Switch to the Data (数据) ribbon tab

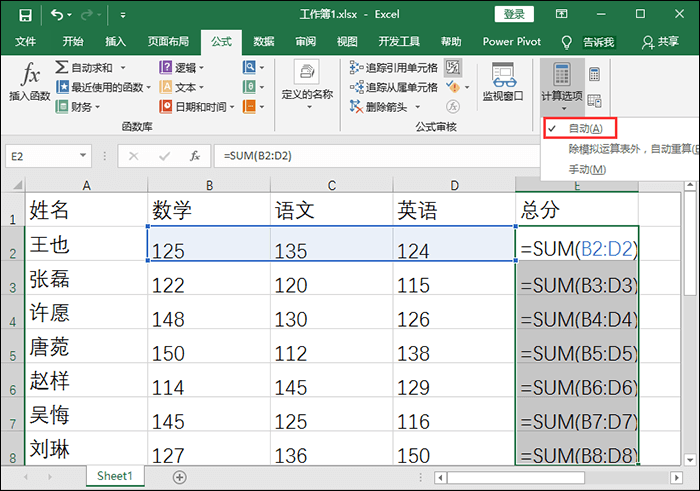(264, 42)
